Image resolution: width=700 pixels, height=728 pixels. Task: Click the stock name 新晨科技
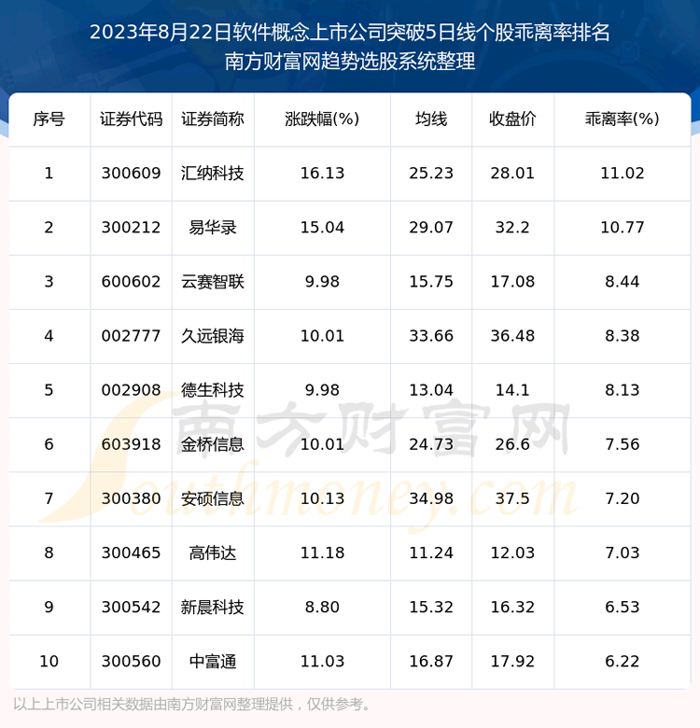click(213, 607)
